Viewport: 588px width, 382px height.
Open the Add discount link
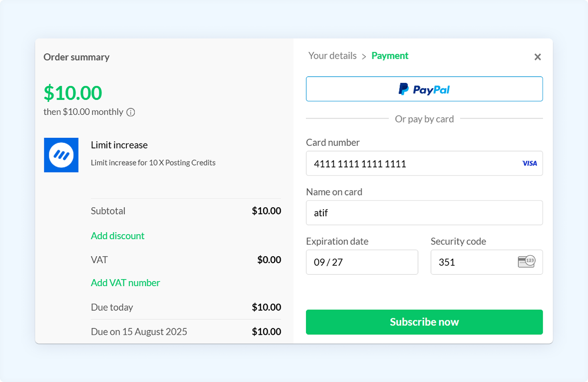coord(118,236)
